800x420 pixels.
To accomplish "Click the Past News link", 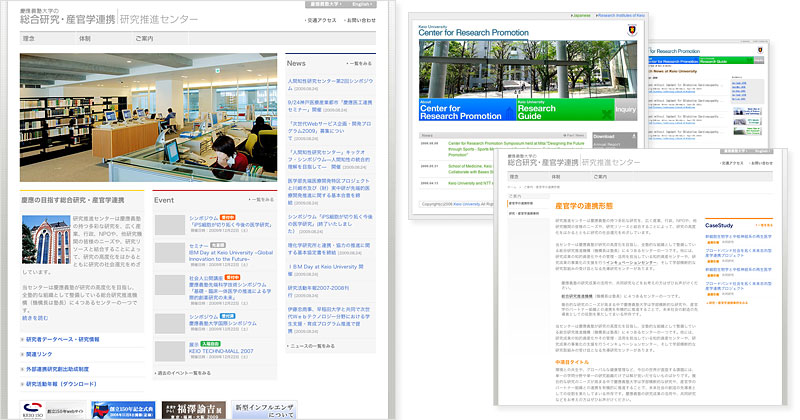I will tap(574, 136).
